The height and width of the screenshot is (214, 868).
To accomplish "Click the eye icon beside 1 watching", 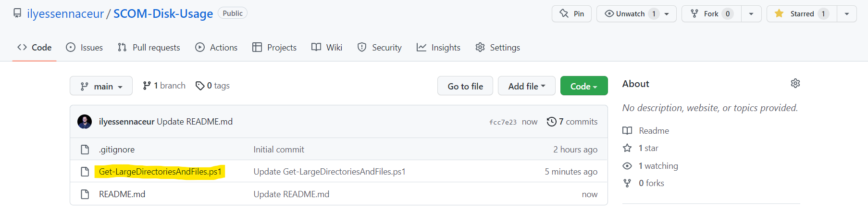I will point(627,166).
